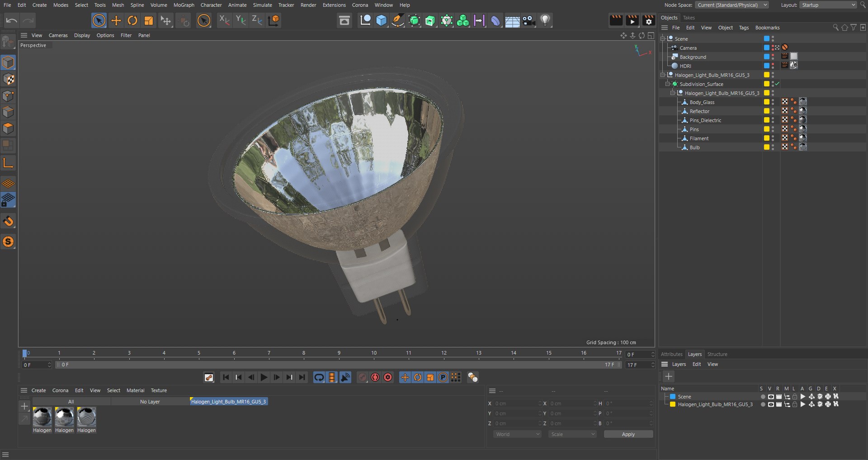
Task: Select the Rotate tool
Action: [x=132, y=20]
